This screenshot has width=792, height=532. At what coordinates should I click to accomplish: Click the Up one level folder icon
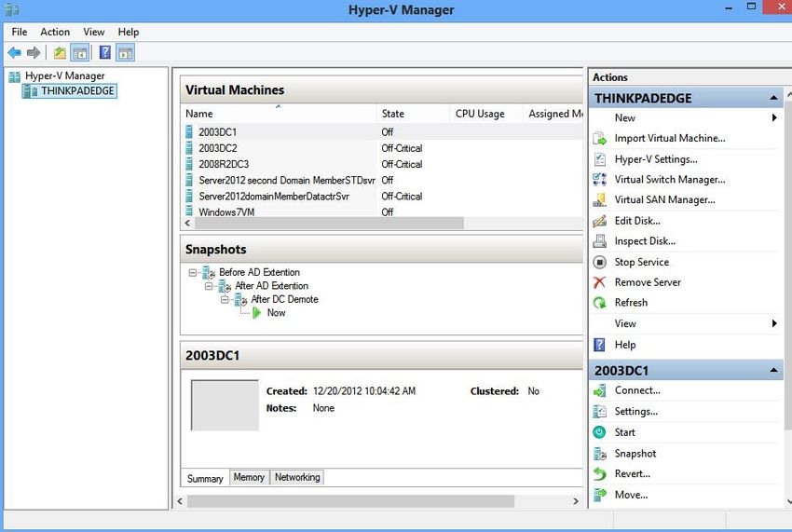point(60,52)
